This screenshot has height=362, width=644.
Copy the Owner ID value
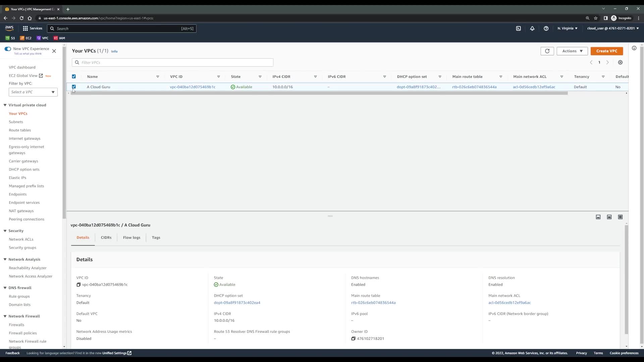pyautogui.click(x=353, y=339)
